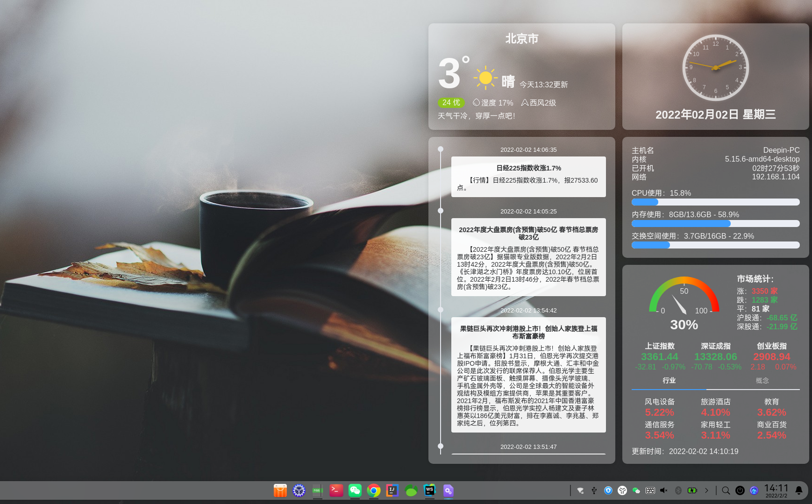Launch the blue gear system settings dock icon
Image resolution: width=812 pixels, height=504 pixels.
pyautogui.click(x=299, y=490)
